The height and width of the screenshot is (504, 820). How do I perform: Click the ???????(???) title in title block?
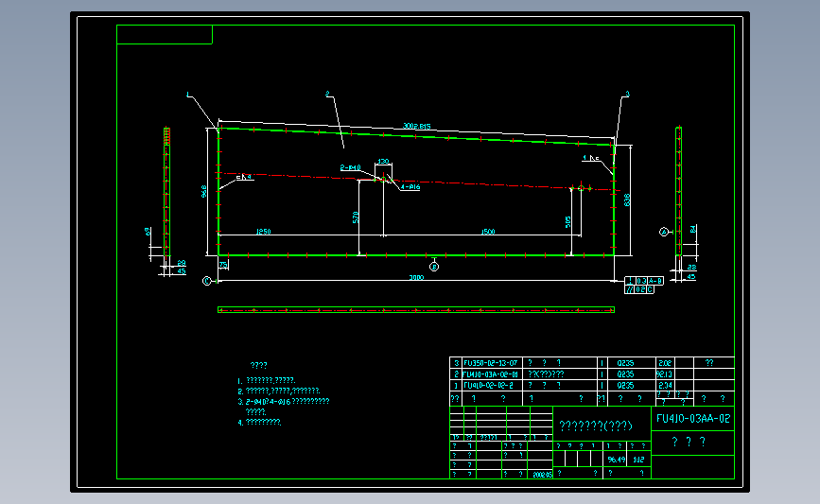[596, 426]
